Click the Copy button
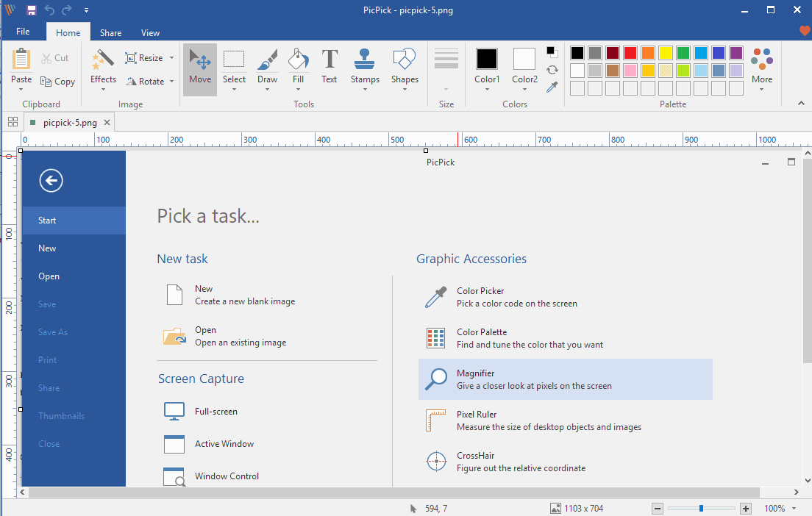 58,82
